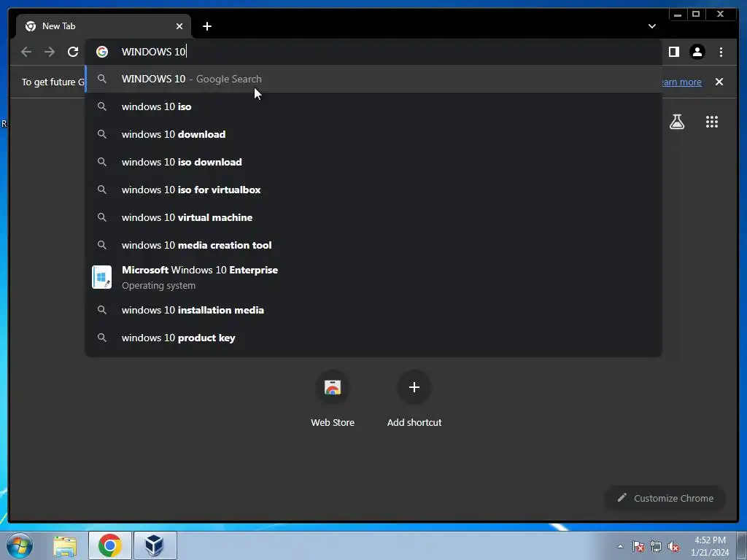Open the Google apps grid icon

tap(712, 122)
